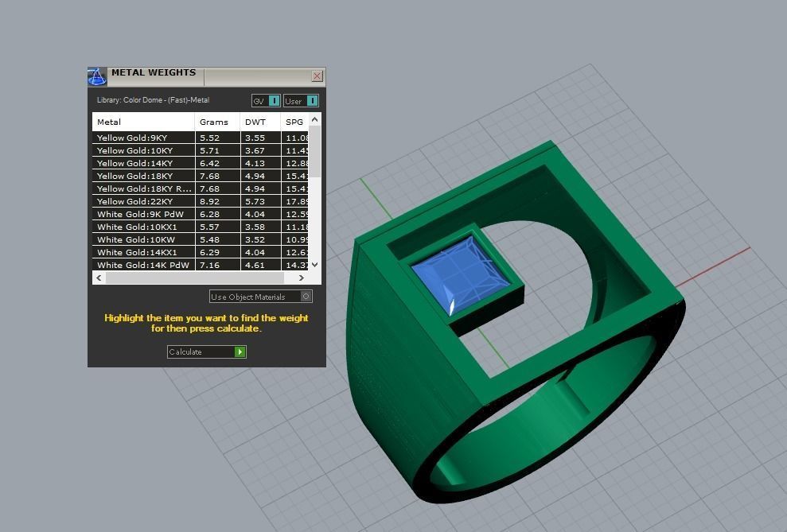Click the horizontal scroll right arrow
Viewport: 787px width, 532px height.
(x=301, y=278)
